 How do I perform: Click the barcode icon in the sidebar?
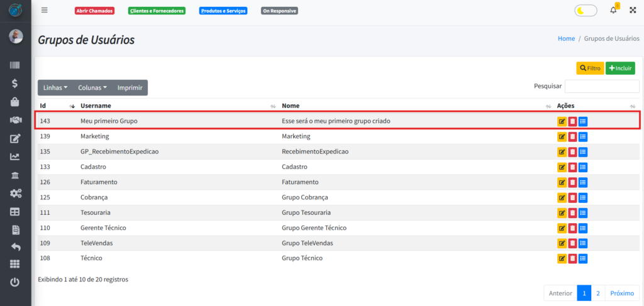click(15, 65)
